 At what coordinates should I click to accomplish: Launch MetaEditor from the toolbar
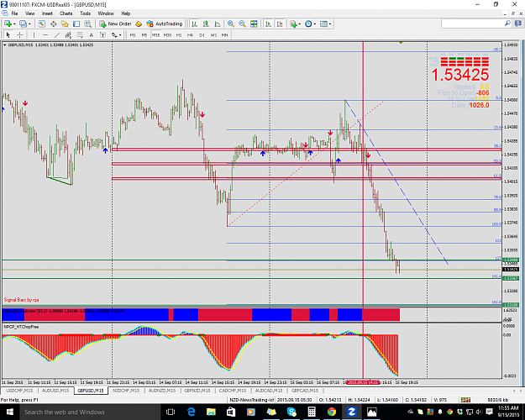[x=139, y=24]
